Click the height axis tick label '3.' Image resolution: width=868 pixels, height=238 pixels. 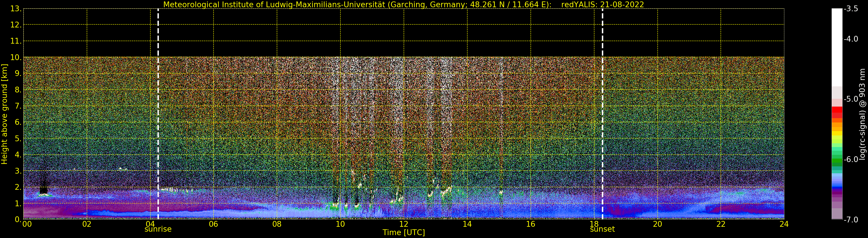18,171
